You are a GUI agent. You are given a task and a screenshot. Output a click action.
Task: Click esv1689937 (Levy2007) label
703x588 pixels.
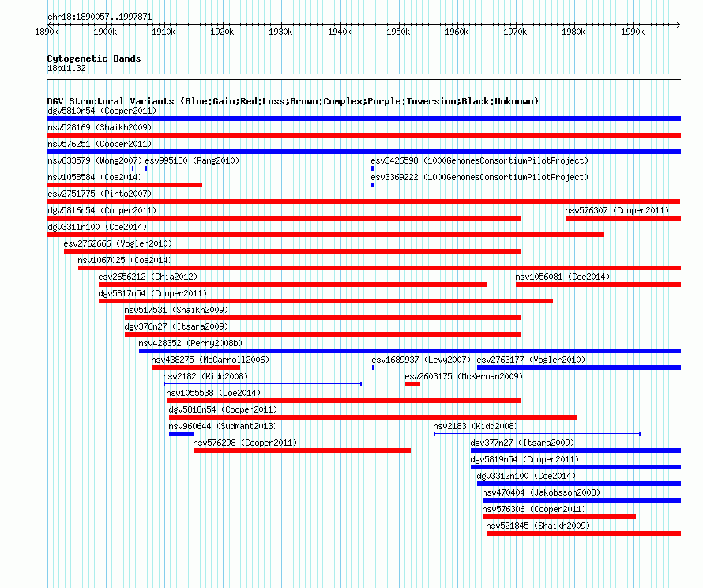[421, 360]
